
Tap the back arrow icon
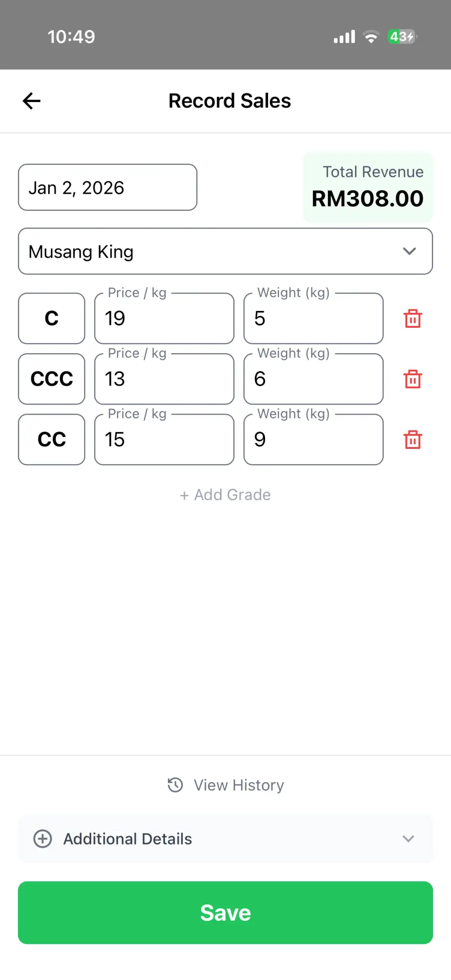(31, 101)
